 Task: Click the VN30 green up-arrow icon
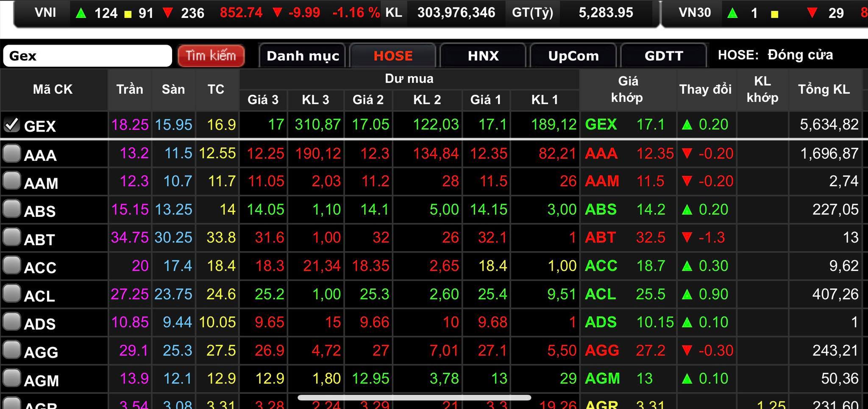point(732,13)
